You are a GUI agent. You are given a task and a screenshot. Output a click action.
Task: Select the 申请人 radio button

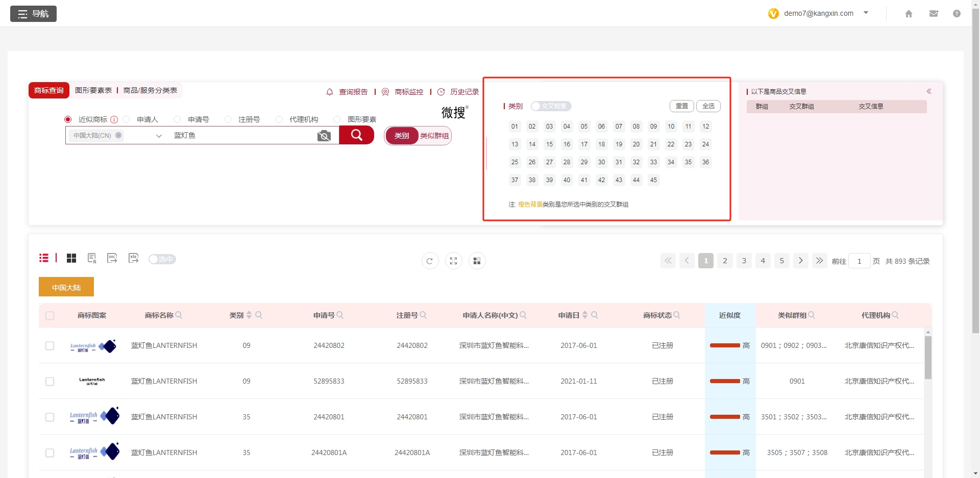point(127,119)
